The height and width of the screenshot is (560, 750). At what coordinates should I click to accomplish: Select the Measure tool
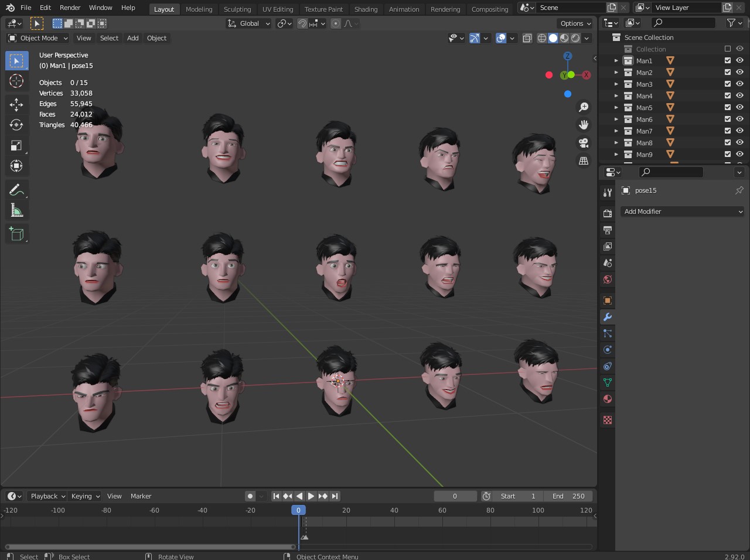pyautogui.click(x=16, y=210)
